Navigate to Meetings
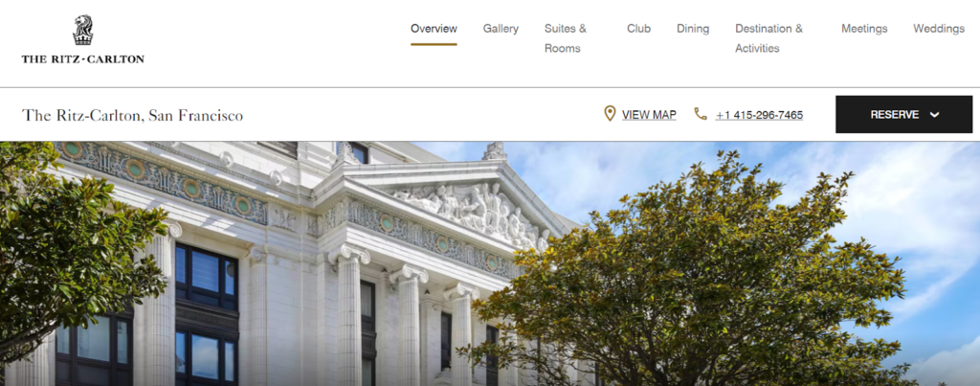This screenshot has height=386, width=980. [864, 28]
